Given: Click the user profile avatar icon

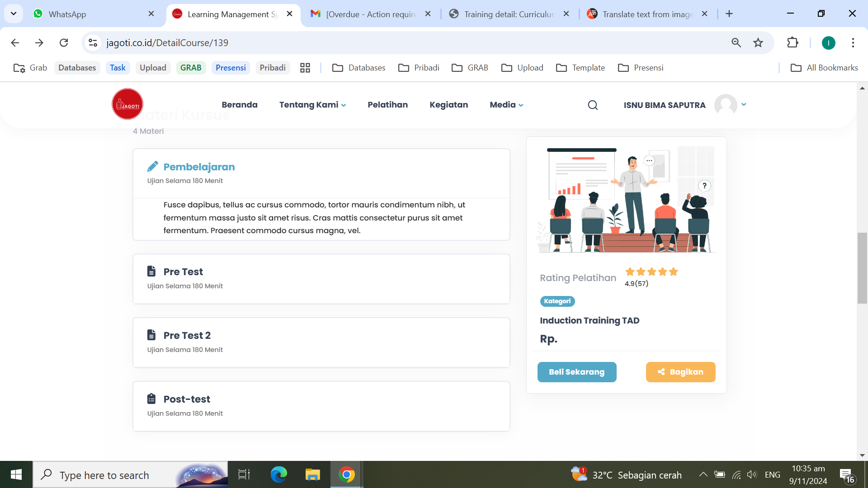Looking at the screenshot, I should click(x=725, y=105).
